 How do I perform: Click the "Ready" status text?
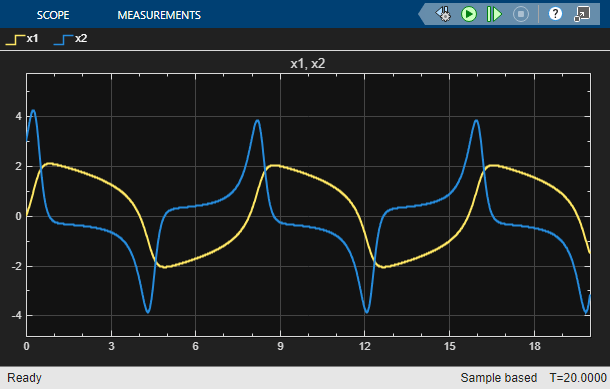pyautogui.click(x=25, y=378)
